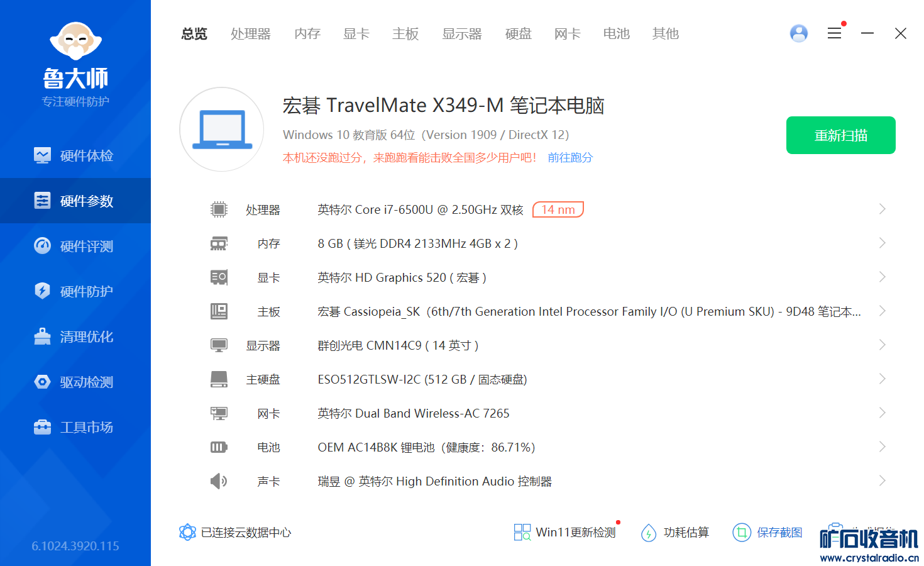Click the 宏碁 Cassiopeia_SK motherboard text
924x566 pixels.
[590, 311]
